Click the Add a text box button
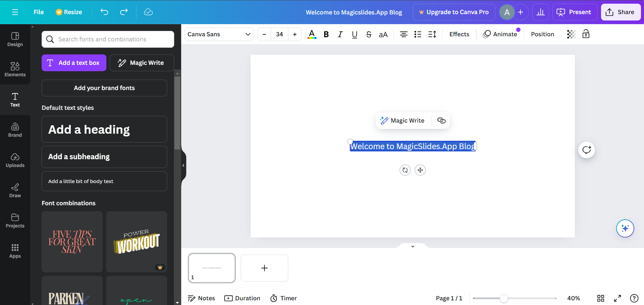 (74, 63)
